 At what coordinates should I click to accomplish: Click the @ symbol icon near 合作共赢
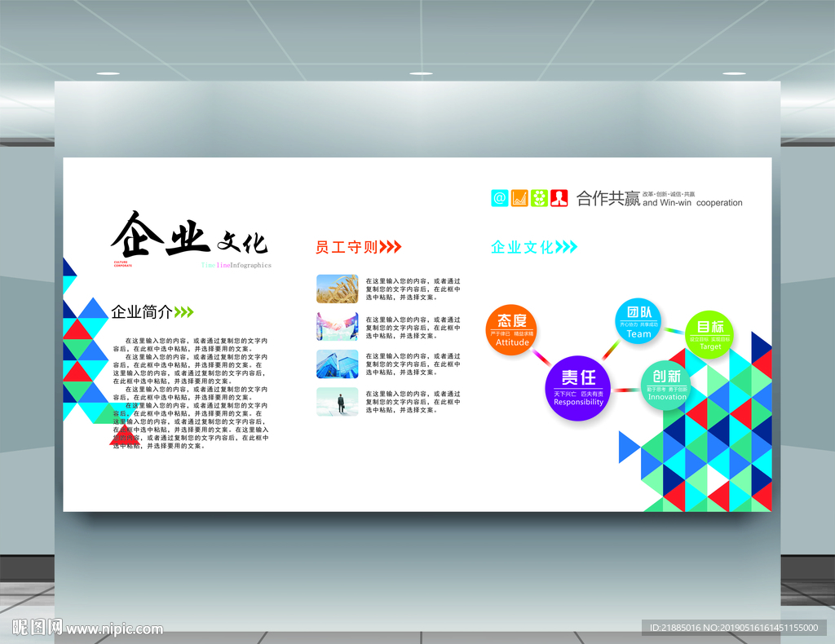tap(499, 197)
